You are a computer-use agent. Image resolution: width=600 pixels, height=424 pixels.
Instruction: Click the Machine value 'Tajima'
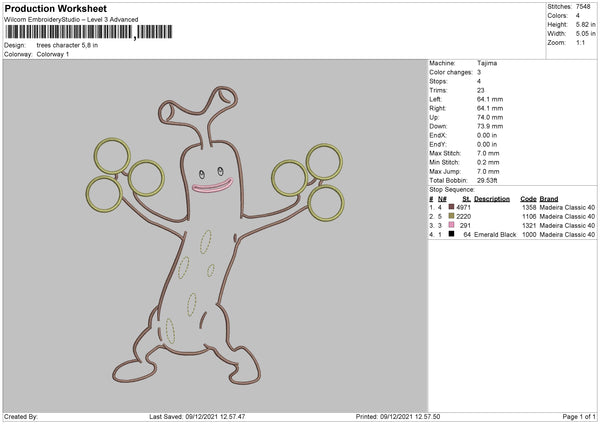[487, 63]
